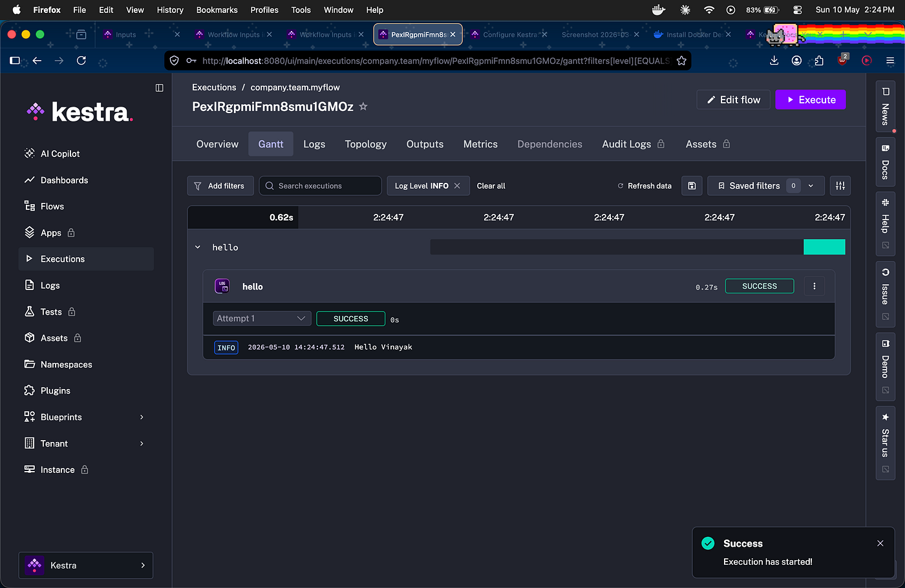
Task: Open the Bookmarks menu
Action: tap(217, 10)
